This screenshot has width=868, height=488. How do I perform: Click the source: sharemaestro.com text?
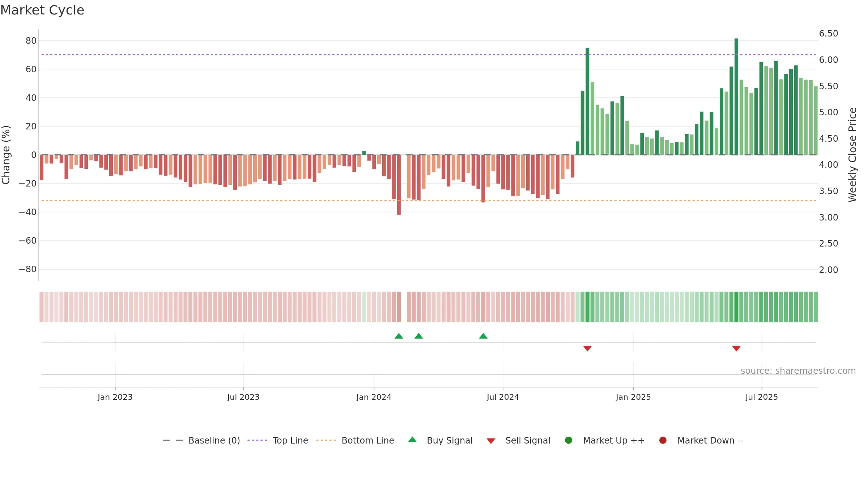pyautogui.click(x=798, y=371)
